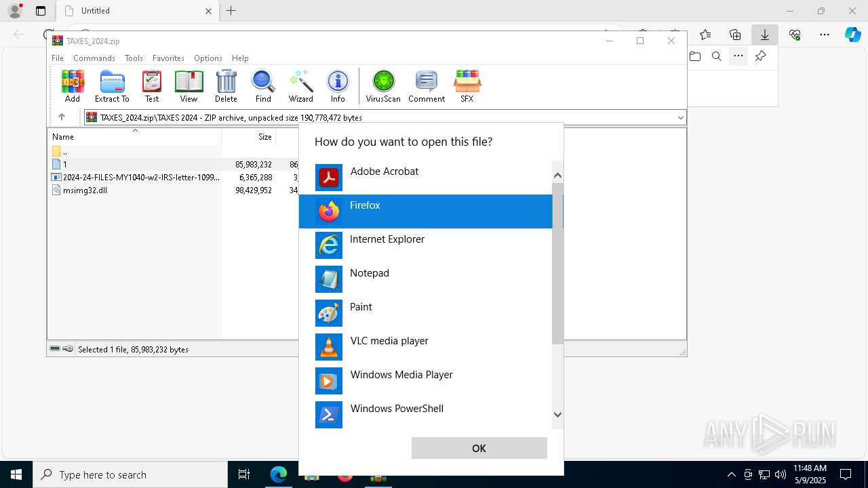868x488 pixels.
Task: Choose Windows Media Player option
Action: click(426, 381)
